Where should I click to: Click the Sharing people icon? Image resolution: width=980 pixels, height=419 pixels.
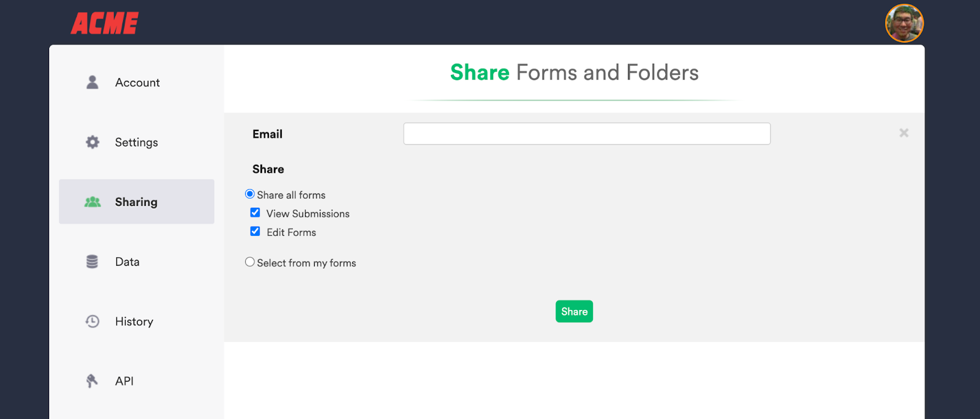[92, 202]
